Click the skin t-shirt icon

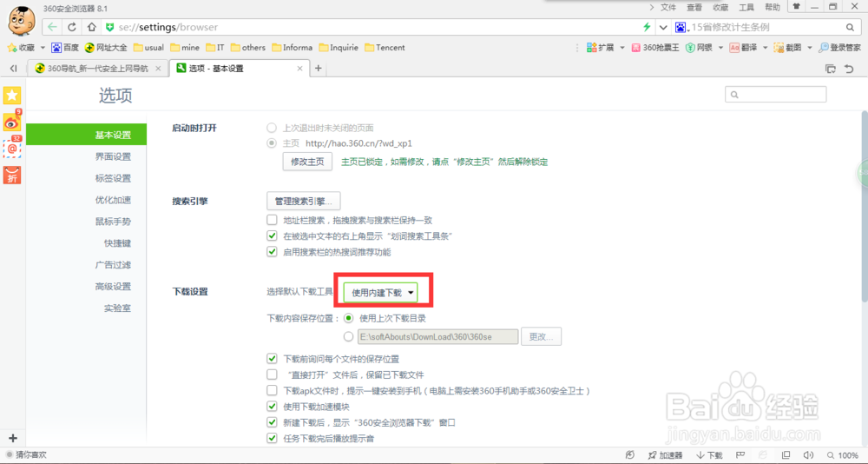pyautogui.click(x=797, y=7)
